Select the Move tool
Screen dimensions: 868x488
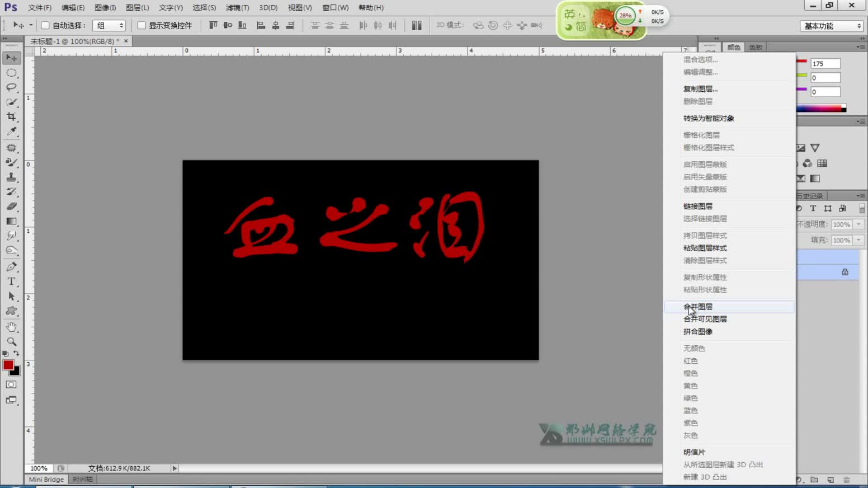tap(11, 57)
